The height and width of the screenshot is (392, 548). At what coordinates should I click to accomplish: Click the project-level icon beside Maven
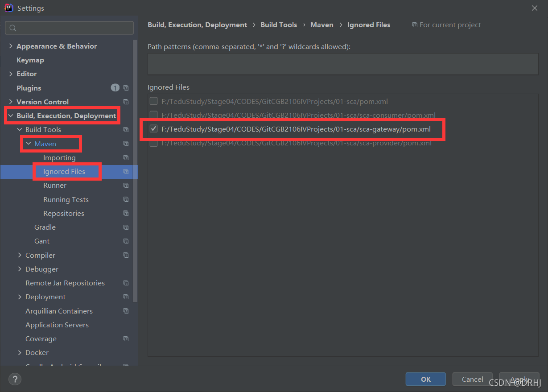pos(126,144)
